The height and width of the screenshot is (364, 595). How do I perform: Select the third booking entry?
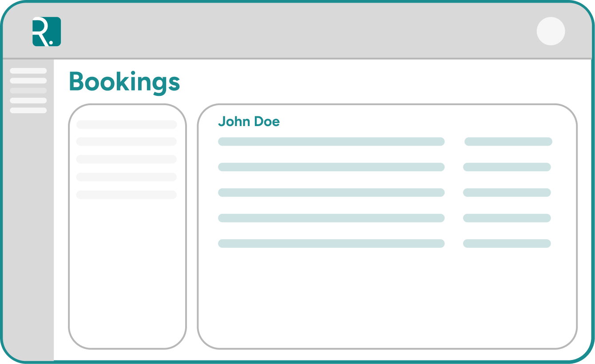point(127,159)
